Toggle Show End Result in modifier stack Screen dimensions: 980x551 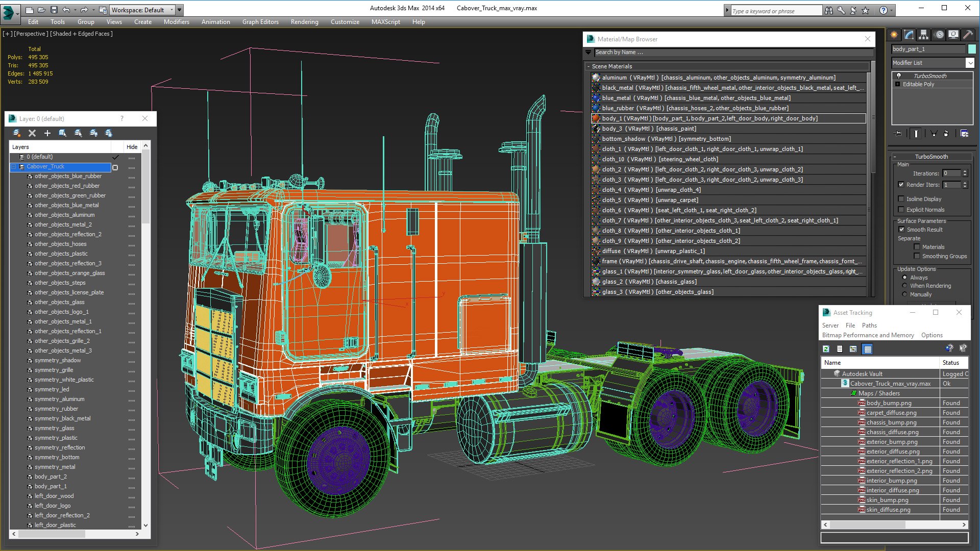click(x=916, y=133)
